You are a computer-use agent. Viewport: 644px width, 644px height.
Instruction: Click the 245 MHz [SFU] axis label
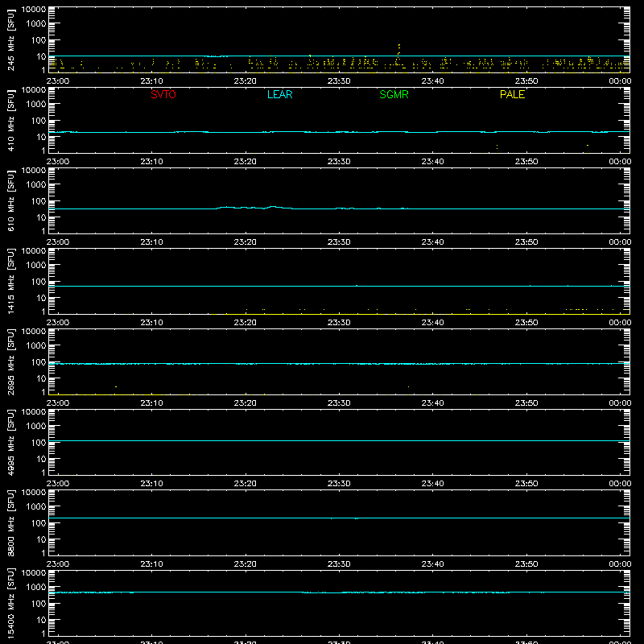click(10, 39)
